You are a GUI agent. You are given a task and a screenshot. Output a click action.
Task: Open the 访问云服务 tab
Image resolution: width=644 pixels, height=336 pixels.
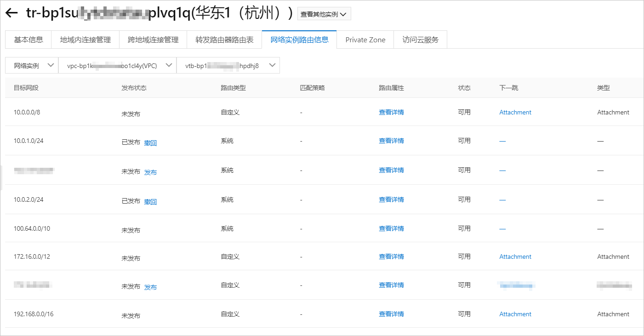click(x=421, y=40)
